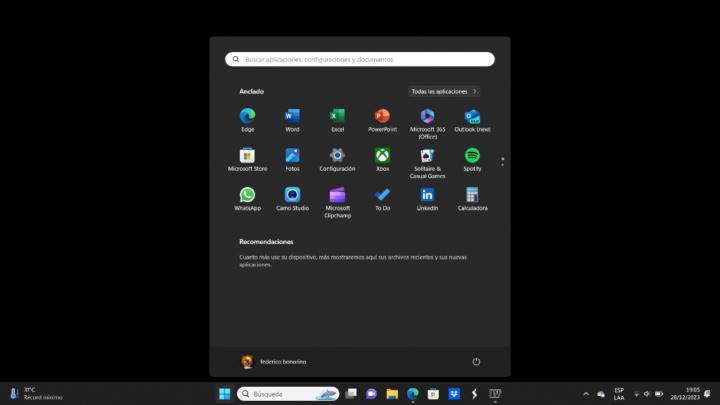This screenshot has width=720, height=405.
Task: Open the user account profile button
Action: coord(274,362)
